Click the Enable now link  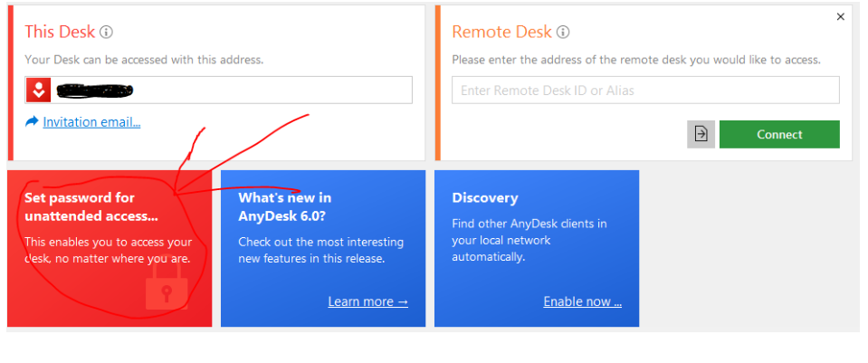[x=582, y=301]
